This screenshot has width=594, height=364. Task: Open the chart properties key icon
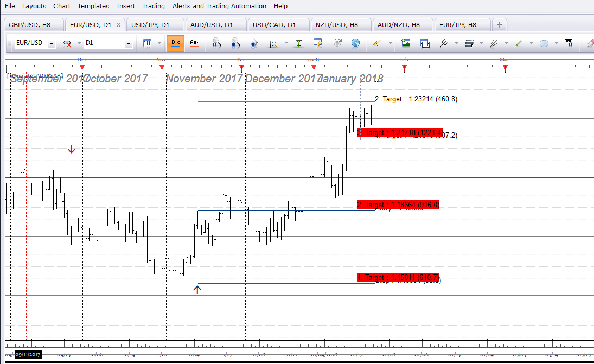point(317,43)
